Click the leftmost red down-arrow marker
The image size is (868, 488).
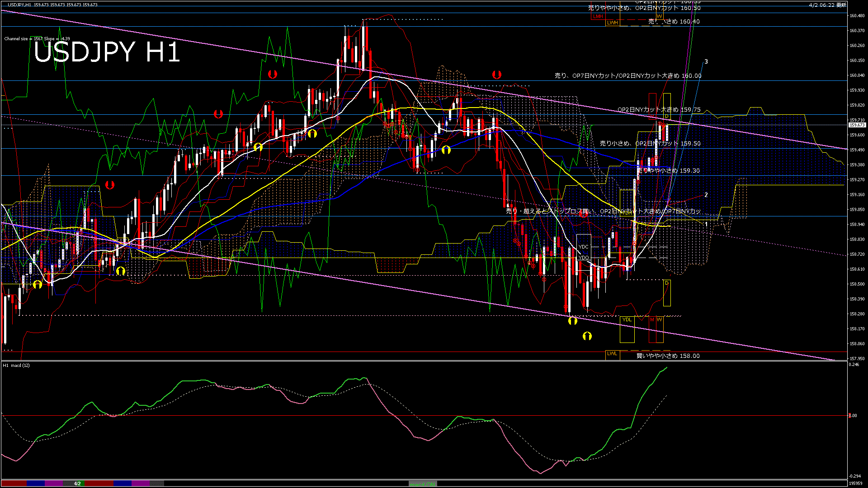click(x=110, y=185)
